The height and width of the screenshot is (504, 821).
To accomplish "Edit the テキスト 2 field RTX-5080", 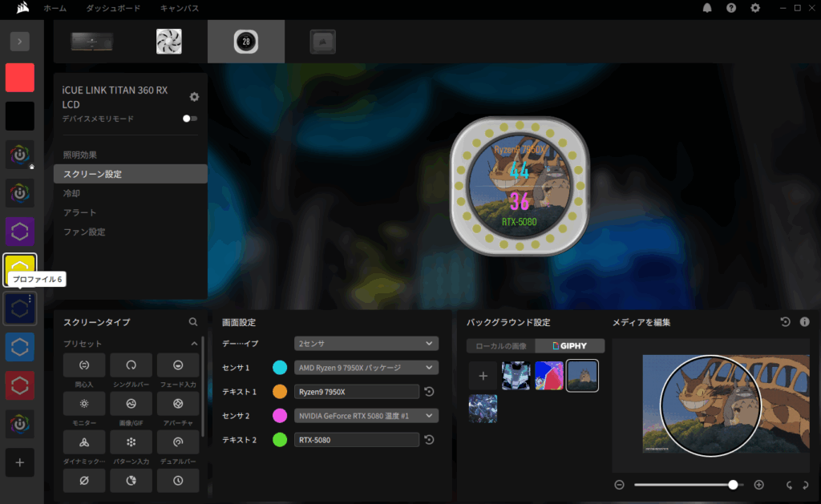I will coord(357,440).
